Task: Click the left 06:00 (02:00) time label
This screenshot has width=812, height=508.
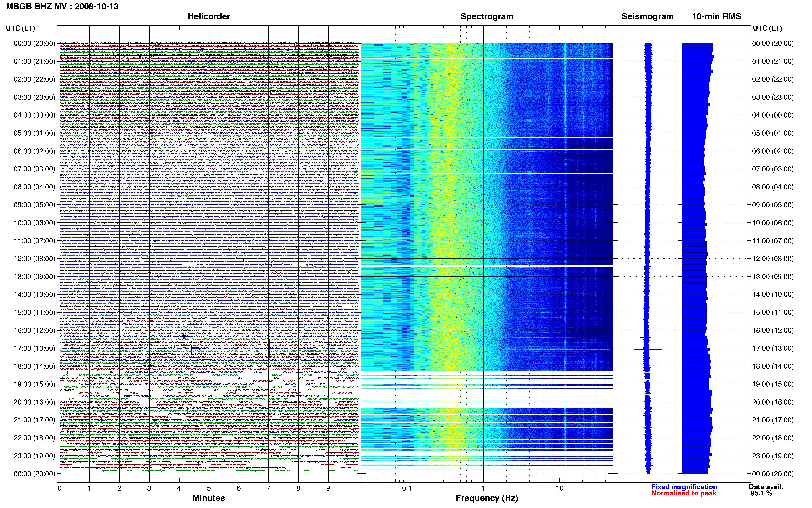Action: (x=34, y=151)
